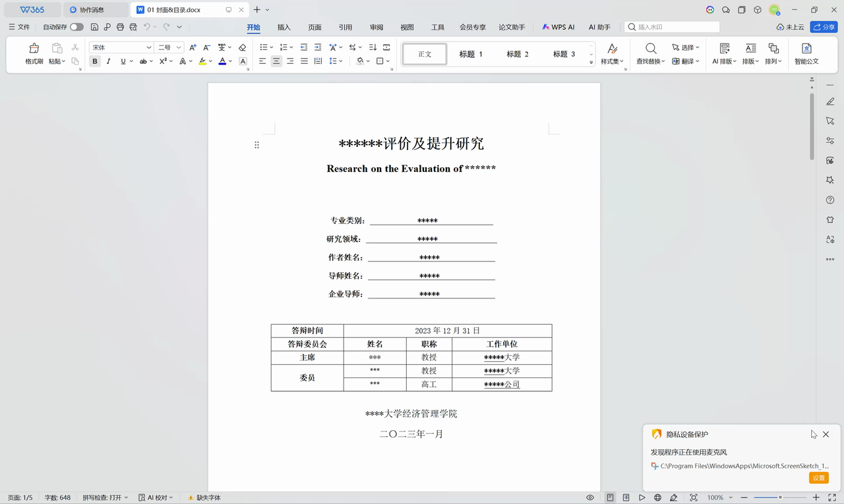Click the Format Painter (格式刷) icon
Screen dimensions: 844x504
click(x=34, y=48)
